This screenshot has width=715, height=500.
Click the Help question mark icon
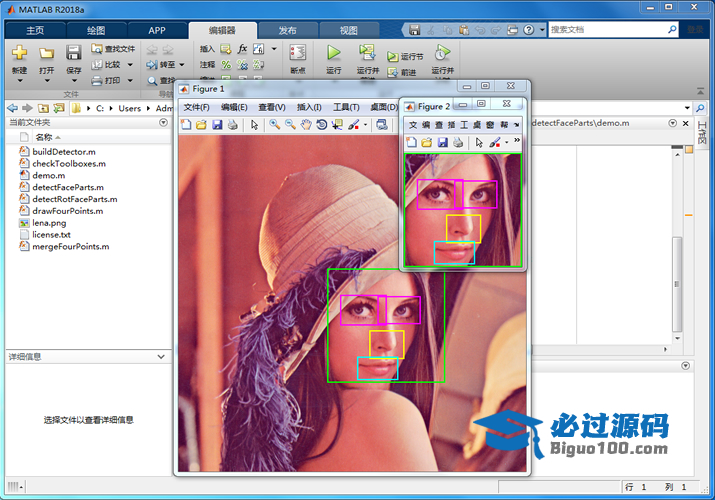[531, 30]
